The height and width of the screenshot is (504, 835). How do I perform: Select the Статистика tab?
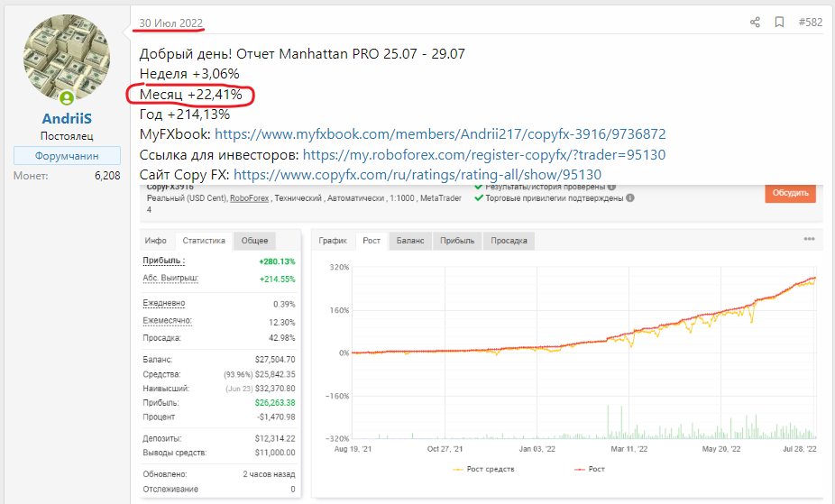[x=204, y=241]
